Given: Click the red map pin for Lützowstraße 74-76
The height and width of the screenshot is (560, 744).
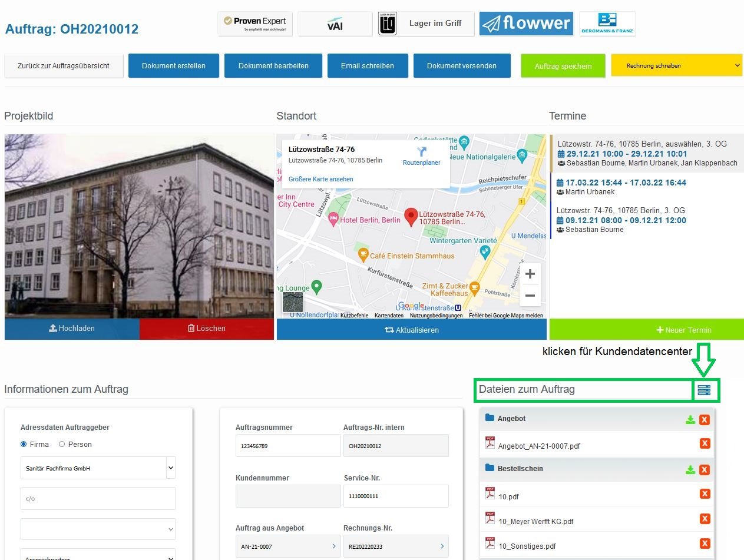Looking at the screenshot, I should tap(411, 217).
